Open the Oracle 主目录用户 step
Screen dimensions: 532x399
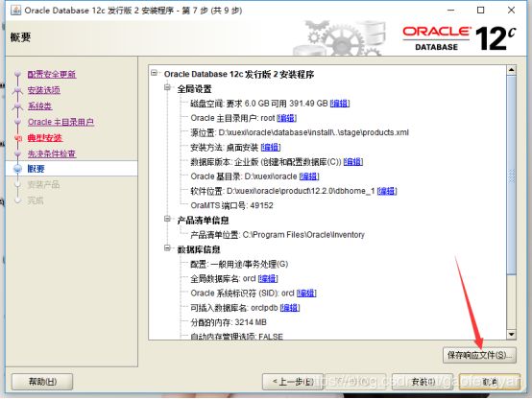(61, 122)
